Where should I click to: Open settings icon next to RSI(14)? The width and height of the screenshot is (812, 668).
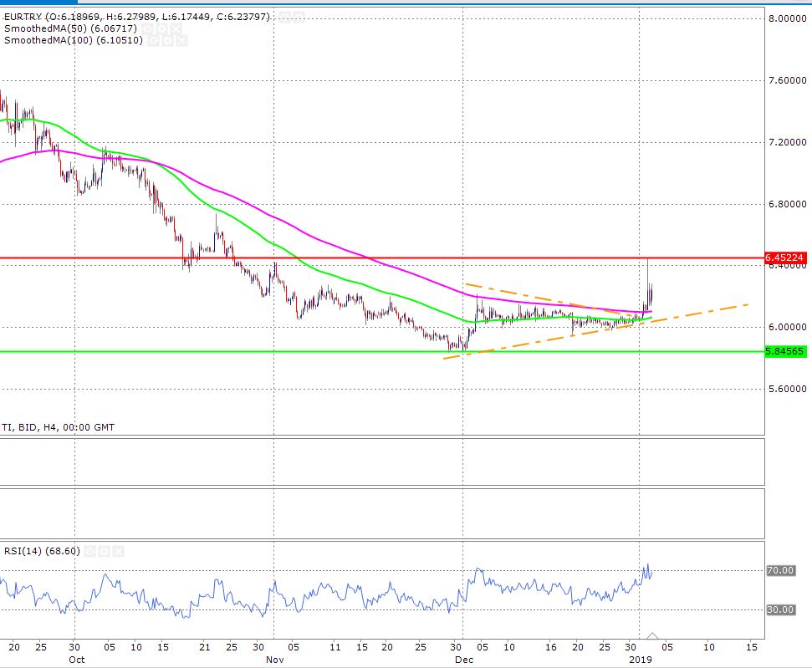pyautogui.click(x=105, y=552)
